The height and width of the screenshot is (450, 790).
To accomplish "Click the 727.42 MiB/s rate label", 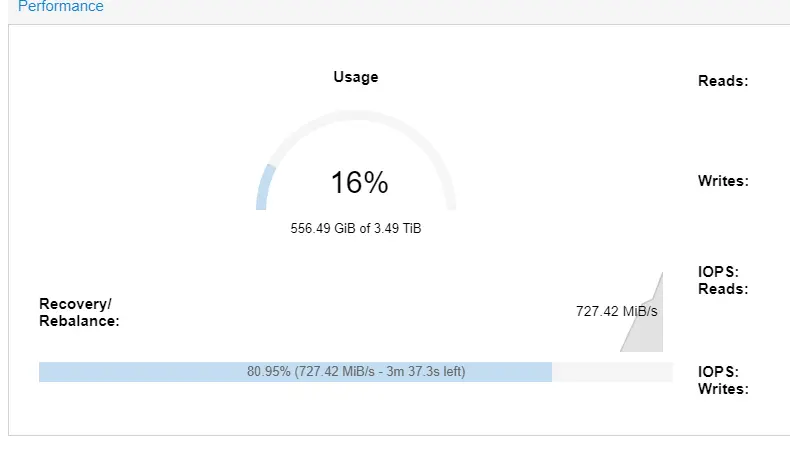I will point(617,311).
